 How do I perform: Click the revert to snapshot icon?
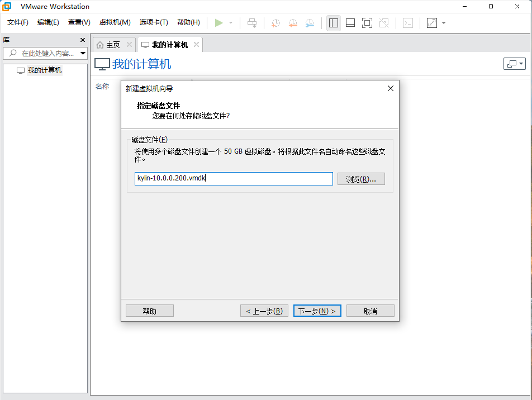[x=293, y=23]
